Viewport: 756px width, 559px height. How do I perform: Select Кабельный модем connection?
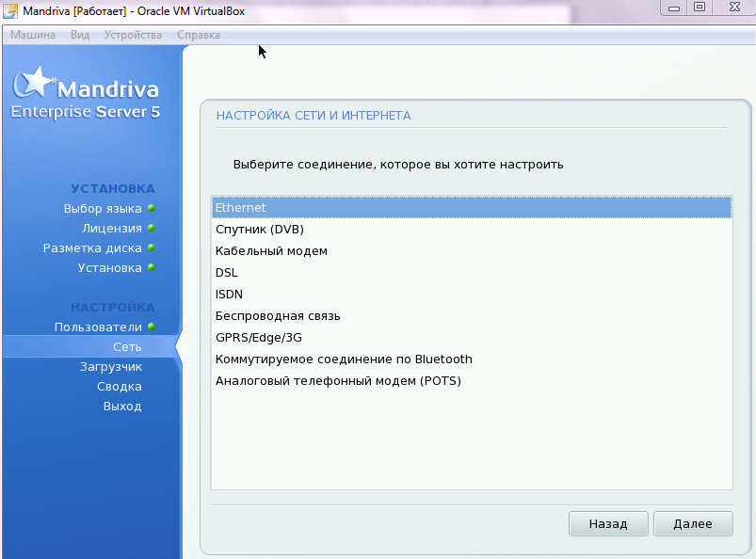pyautogui.click(x=472, y=250)
